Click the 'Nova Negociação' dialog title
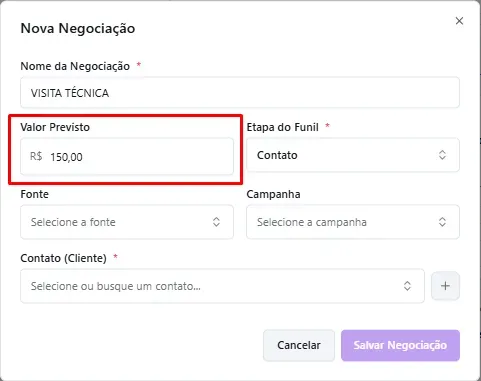 78,28
